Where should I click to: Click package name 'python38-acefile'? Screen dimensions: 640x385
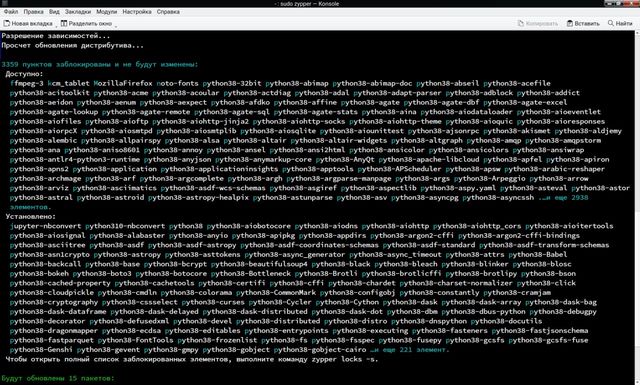(x=517, y=83)
